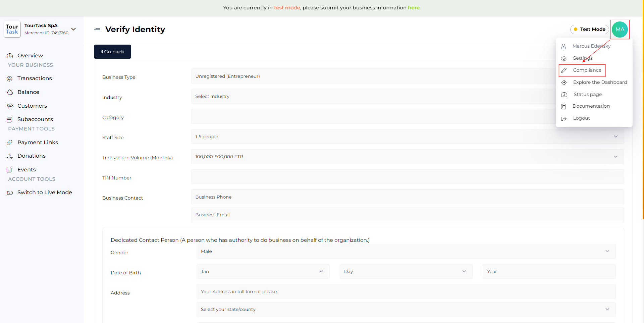Click the Overview dashboard icon in sidebar
This screenshot has width=644, height=323.
(x=10, y=56)
